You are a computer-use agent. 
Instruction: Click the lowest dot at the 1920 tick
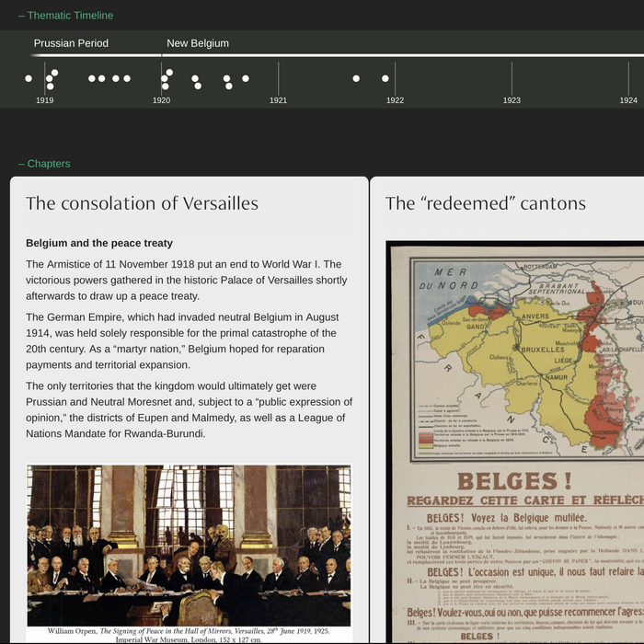(165, 86)
